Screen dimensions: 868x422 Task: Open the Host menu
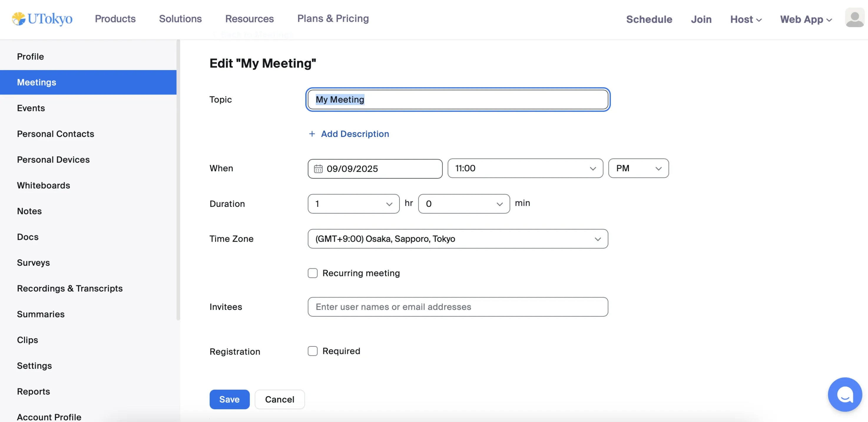click(745, 19)
